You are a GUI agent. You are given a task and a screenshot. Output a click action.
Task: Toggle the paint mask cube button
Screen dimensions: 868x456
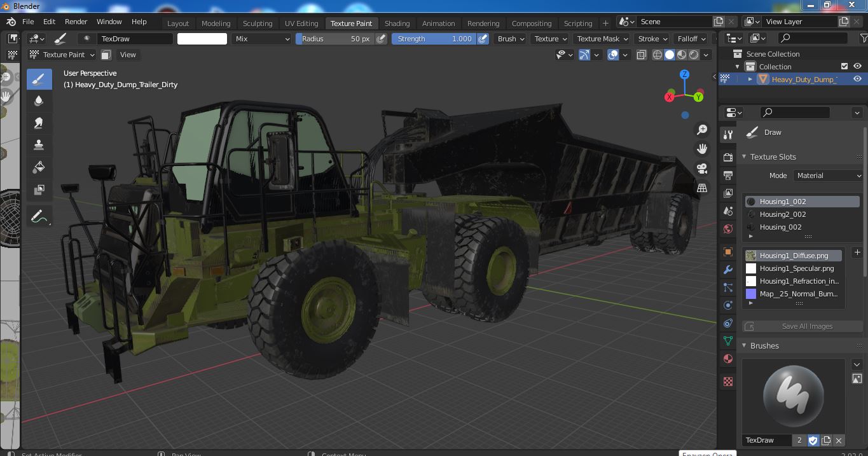point(106,55)
